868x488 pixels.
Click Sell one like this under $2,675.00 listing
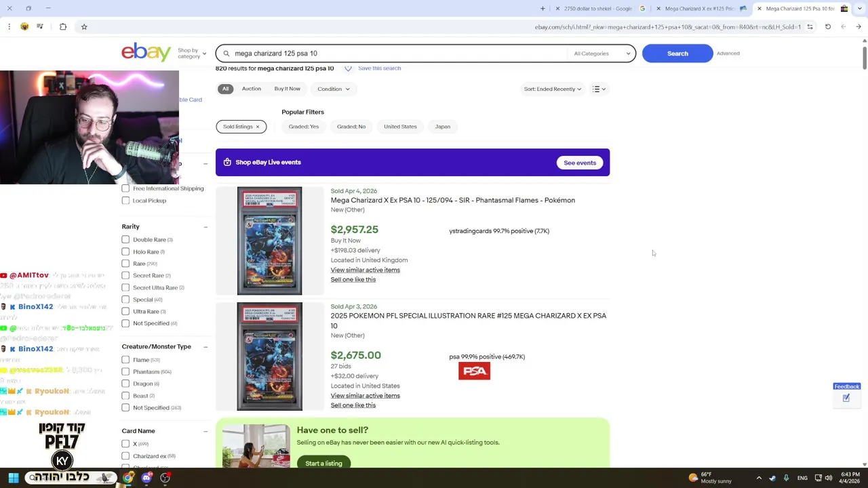click(353, 405)
